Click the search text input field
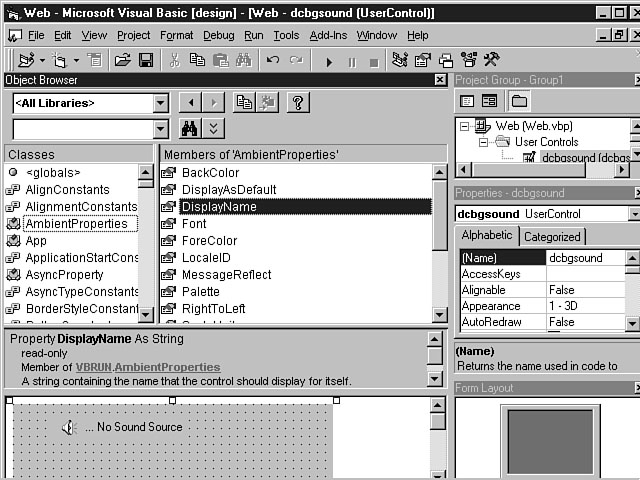 click(83, 129)
